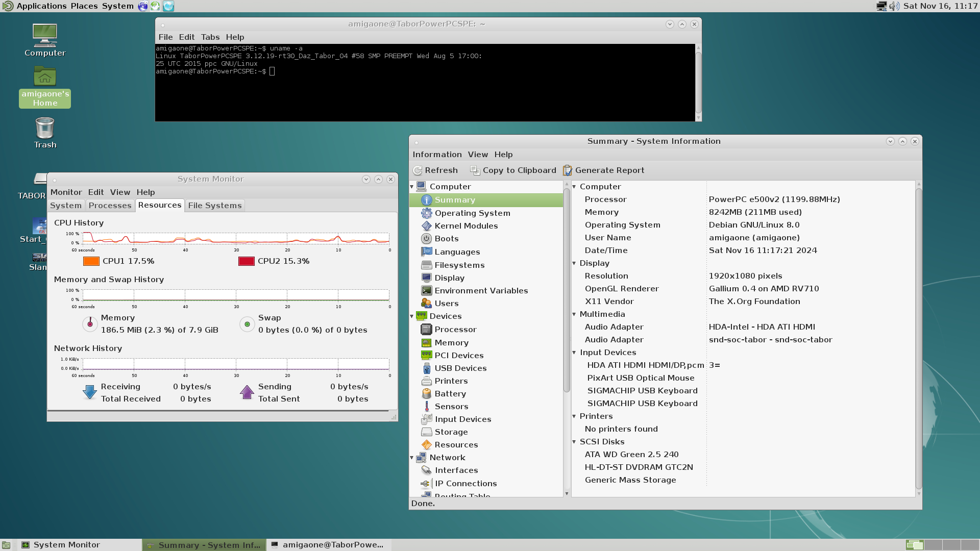Collapse the Devices tree group
Image resolution: width=980 pixels, height=551 pixels.
coord(412,317)
